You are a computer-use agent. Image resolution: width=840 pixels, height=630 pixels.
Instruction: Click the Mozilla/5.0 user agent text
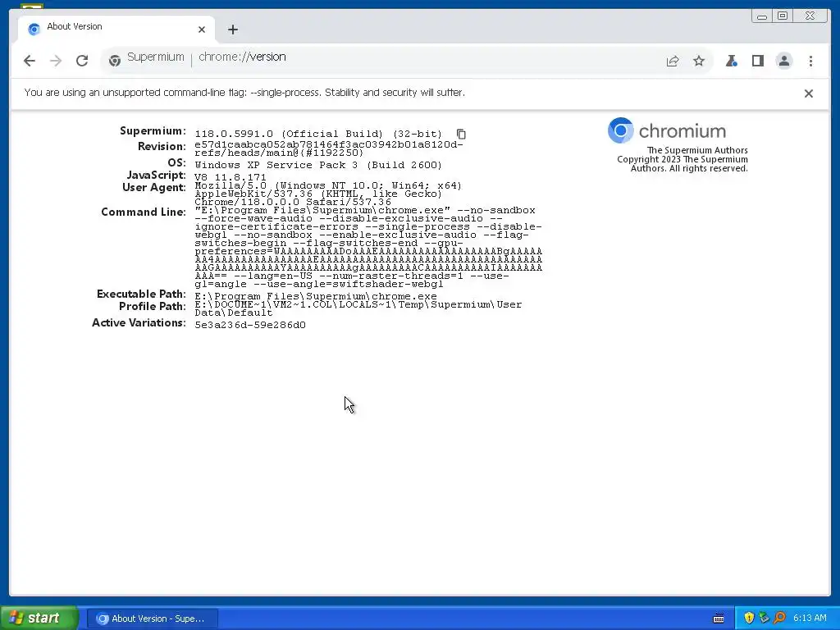click(x=328, y=194)
